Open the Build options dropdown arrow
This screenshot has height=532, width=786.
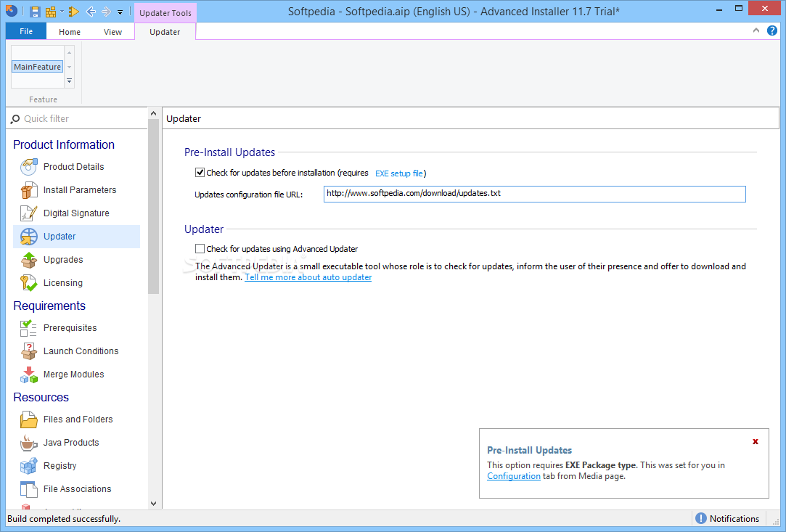click(62, 12)
